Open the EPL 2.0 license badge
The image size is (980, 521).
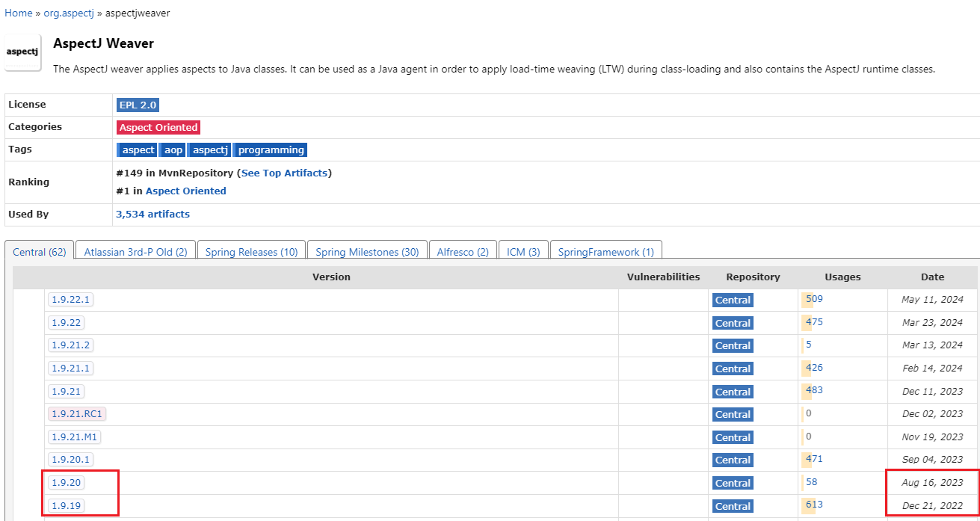coord(138,105)
